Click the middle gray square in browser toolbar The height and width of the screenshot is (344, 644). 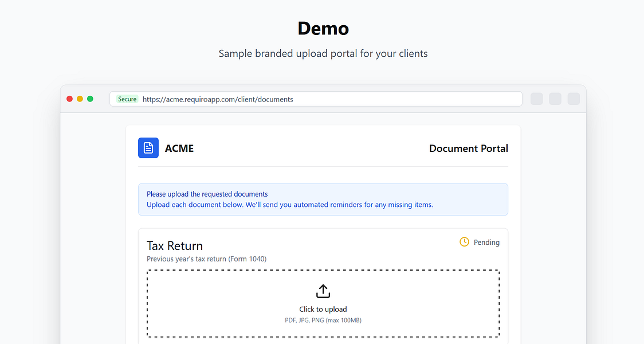point(555,99)
